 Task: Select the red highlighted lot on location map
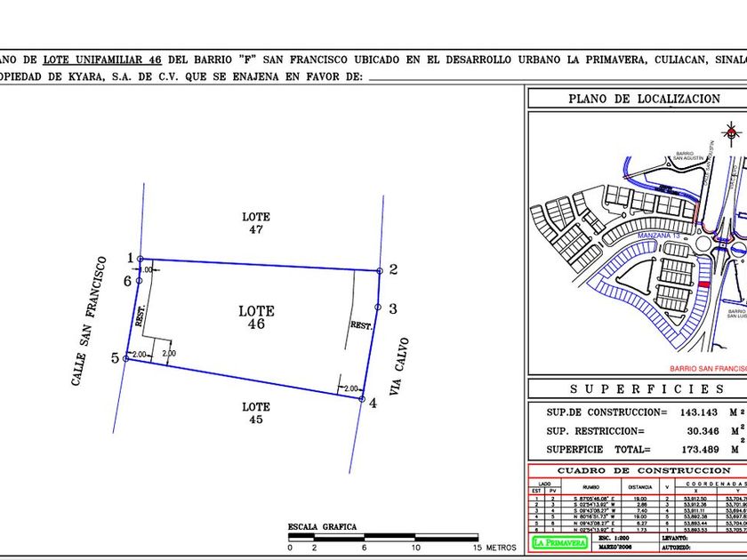coord(703,284)
